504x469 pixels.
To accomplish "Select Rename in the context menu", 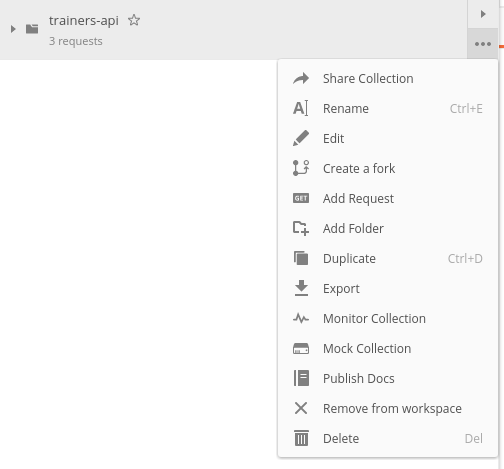I will click(x=388, y=109).
